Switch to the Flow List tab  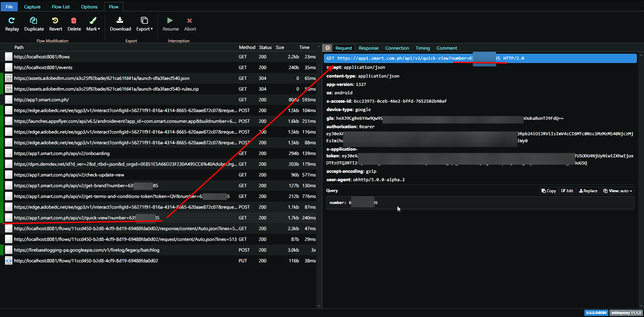coord(61,7)
